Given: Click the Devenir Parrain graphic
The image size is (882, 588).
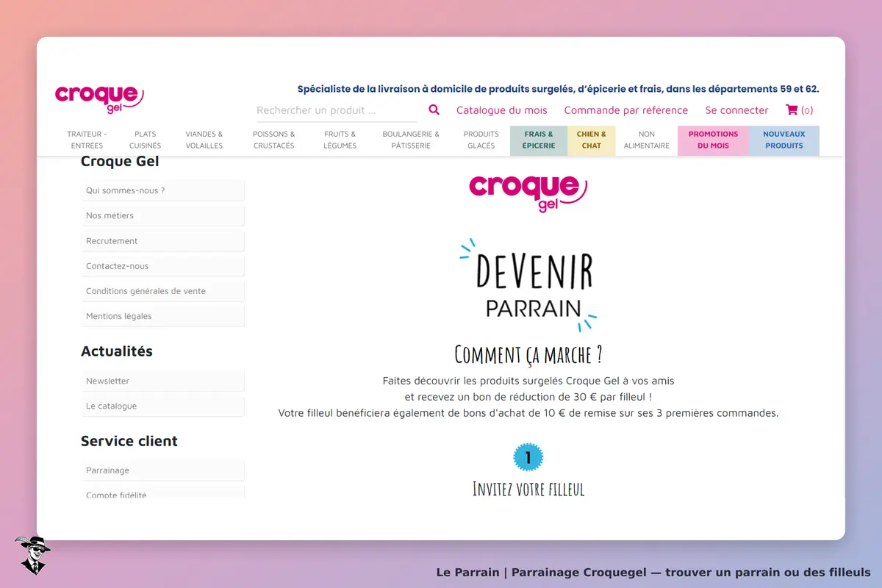Looking at the screenshot, I should pos(528,285).
